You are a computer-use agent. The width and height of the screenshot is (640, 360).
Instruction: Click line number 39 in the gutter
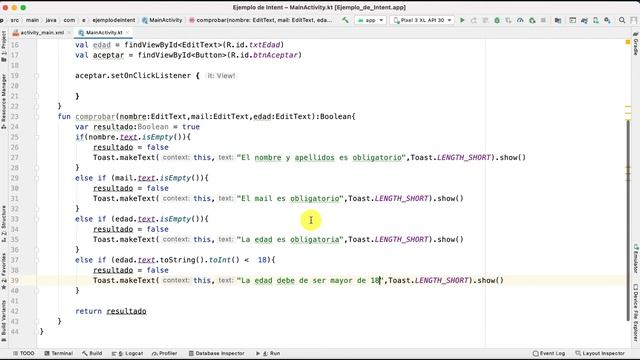[x=15, y=280]
